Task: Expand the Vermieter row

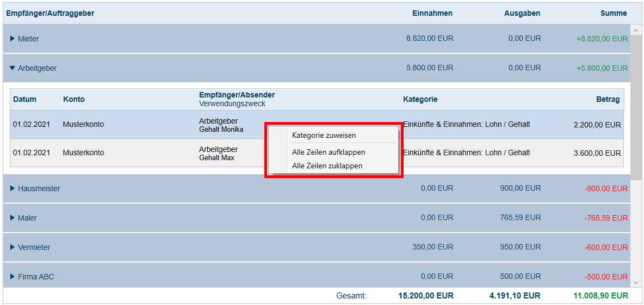Action: 13,247
